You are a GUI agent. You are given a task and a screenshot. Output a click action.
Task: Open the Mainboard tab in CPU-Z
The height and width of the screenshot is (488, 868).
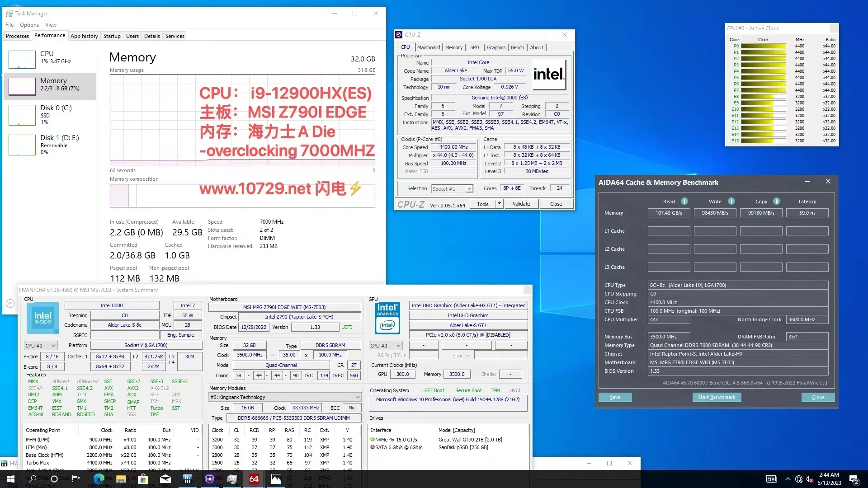429,47
